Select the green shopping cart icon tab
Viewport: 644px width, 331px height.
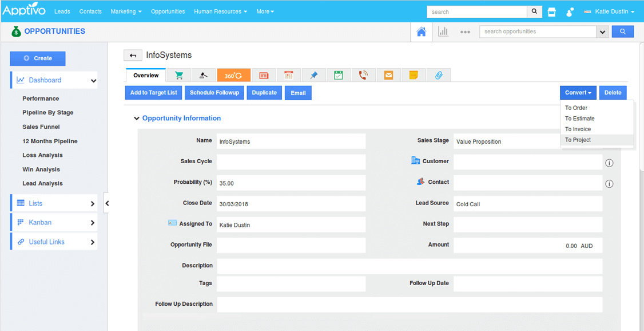(178, 75)
